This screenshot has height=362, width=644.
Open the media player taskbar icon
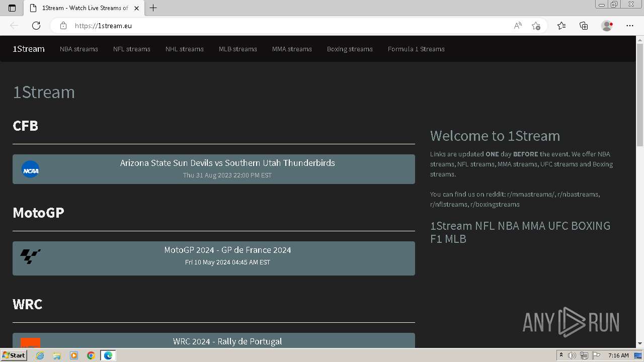[x=74, y=355]
